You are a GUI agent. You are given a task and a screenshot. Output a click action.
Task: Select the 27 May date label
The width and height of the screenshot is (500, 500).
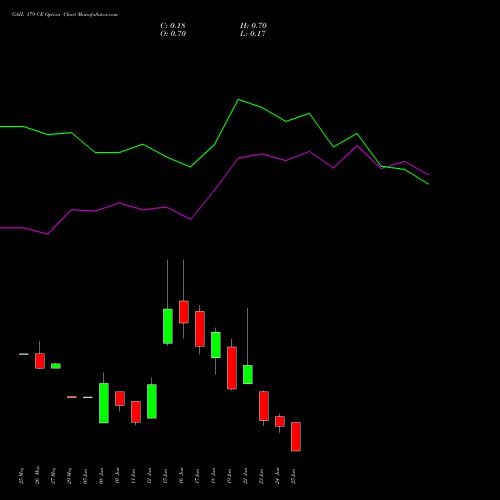(x=54, y=476)
